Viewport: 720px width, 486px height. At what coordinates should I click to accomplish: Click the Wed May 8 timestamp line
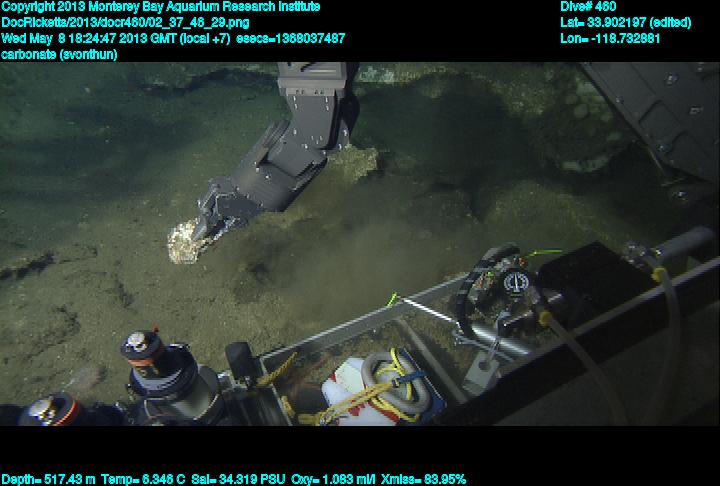pyautogui.click(x=174, y=38)
